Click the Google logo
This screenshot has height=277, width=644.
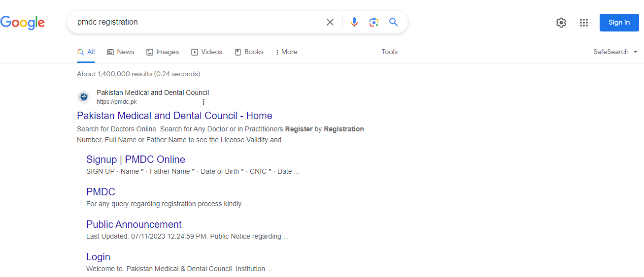point(22,23)
